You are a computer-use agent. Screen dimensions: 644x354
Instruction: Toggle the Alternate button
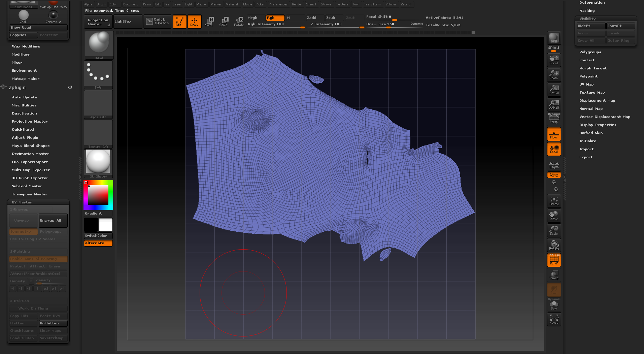click(98, 243)
